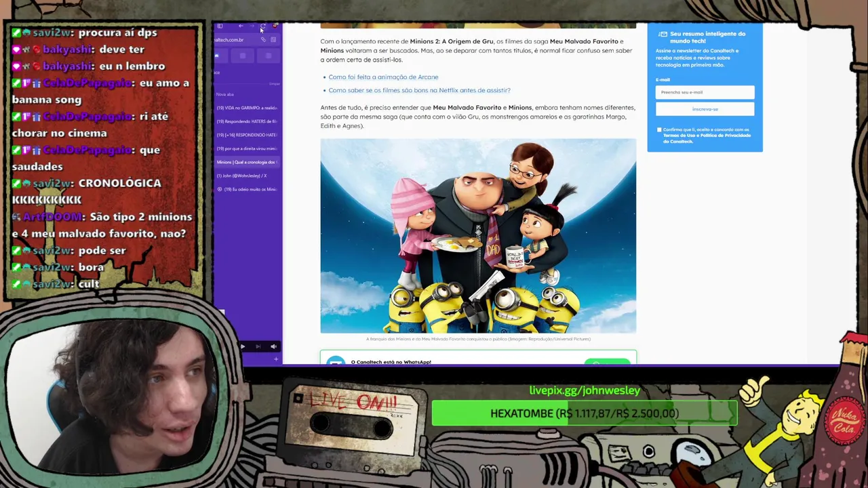Play the media in the sidebar mini player
This screenshot has height=488, width=868.
(x=243, y=346)
